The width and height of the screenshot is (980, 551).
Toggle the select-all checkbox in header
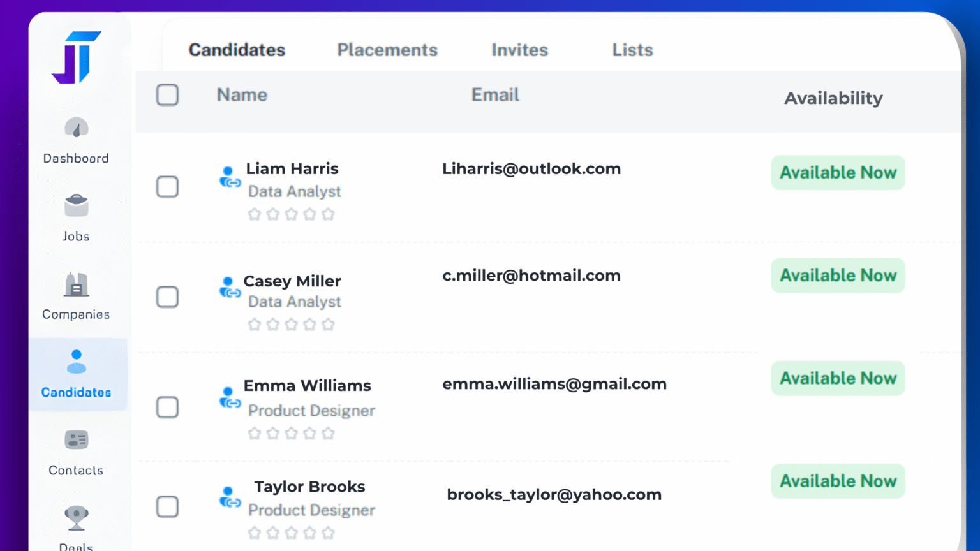click(167, 95)
